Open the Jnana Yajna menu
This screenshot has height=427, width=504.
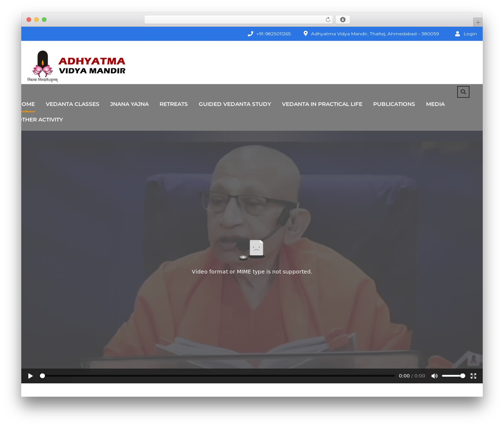[130, 104]
